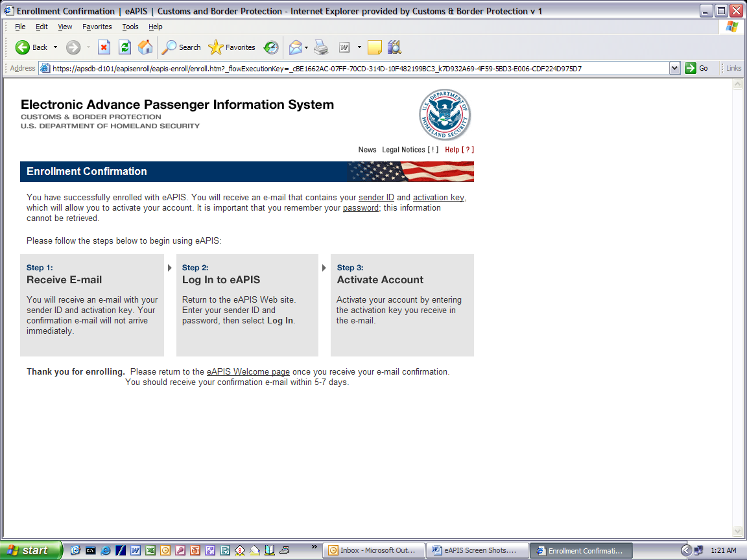Open the File menu
Image resolution: width=747 pixels, height=560 pixels.
pos(20,27)
